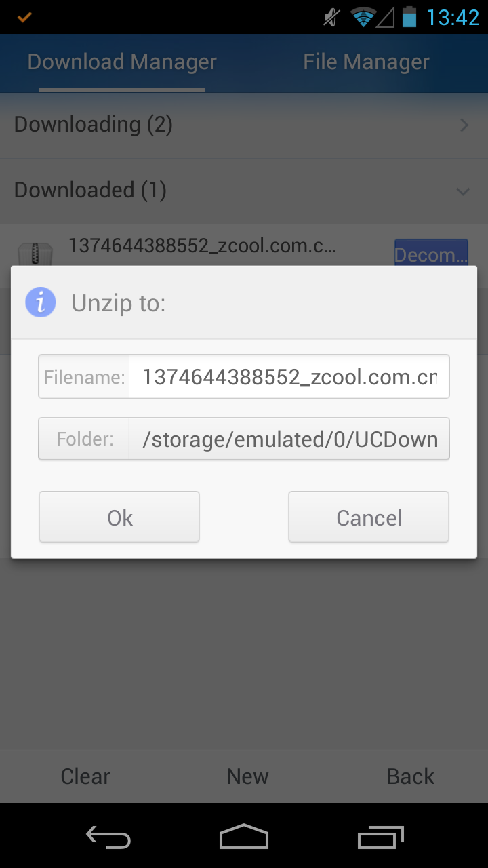This screenshot has height=868, width=488.
Task: Tap the checkmark notification icon
Action: click(24, 17)
